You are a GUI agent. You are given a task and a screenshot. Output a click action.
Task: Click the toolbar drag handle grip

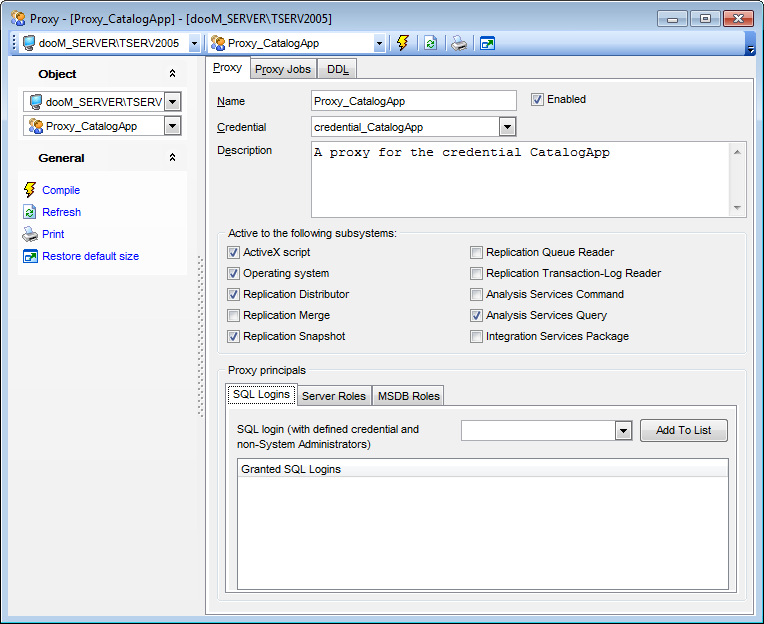coord(14,43)
